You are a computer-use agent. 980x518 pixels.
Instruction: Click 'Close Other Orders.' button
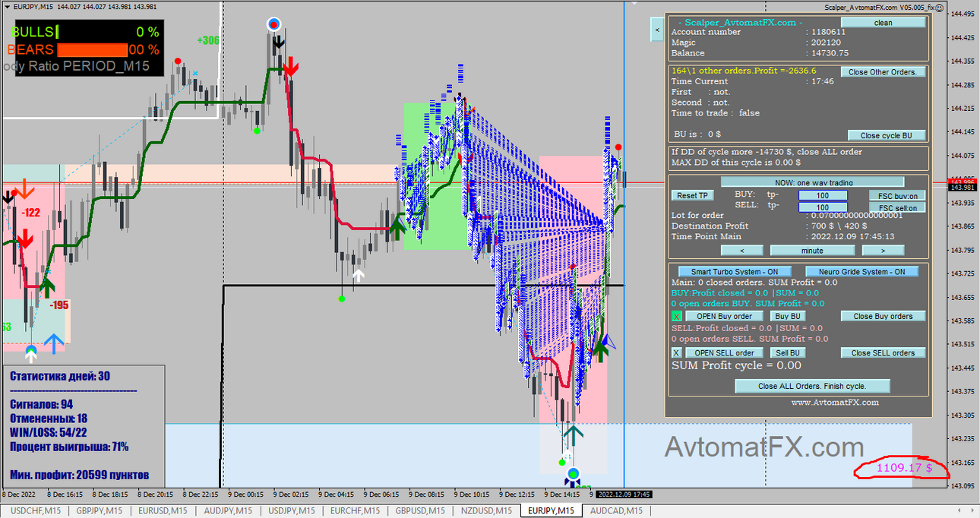coord(884,72)
